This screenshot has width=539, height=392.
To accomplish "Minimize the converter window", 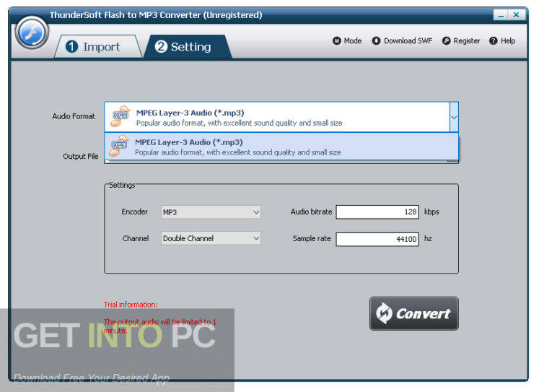I will 501,15.
